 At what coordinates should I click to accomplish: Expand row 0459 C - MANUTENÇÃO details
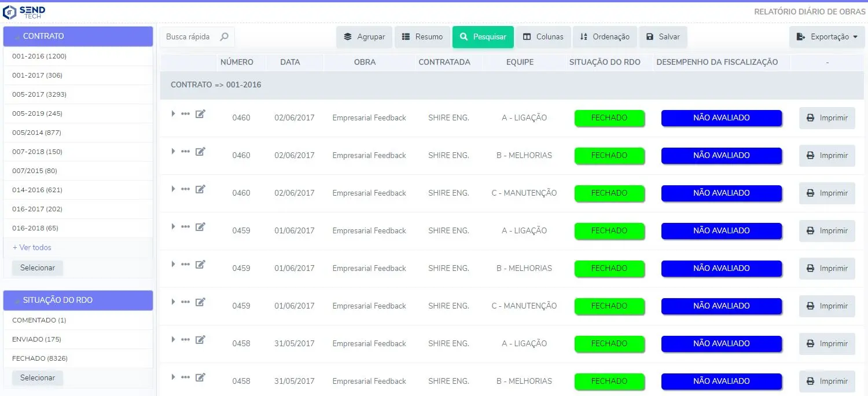173,302
